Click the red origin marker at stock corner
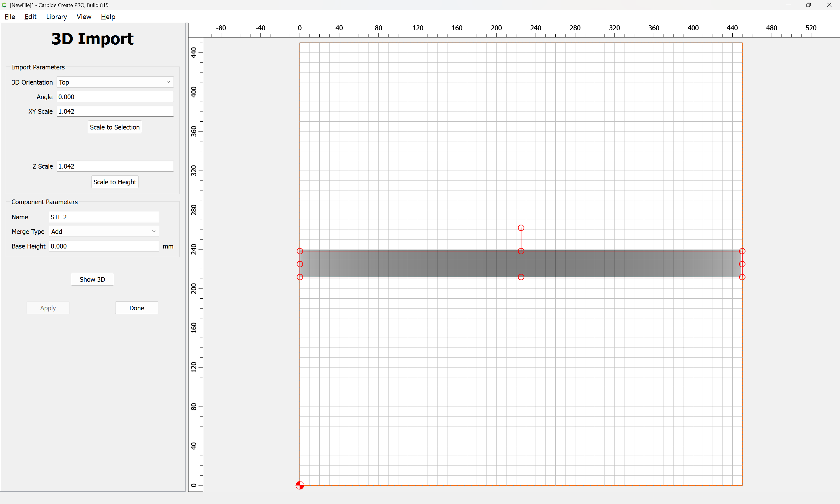The width and height of the screenshot is (840, 504). 300,485
